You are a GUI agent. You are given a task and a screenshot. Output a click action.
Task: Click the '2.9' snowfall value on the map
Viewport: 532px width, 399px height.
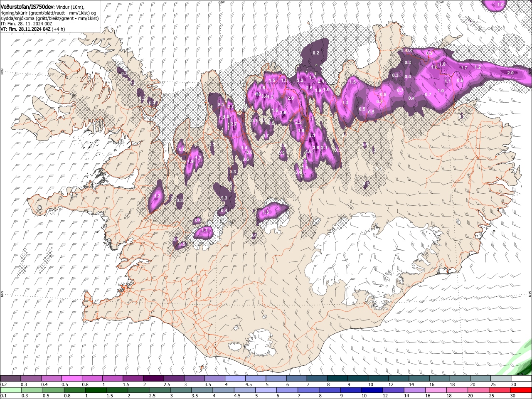[x=291, y=98]
